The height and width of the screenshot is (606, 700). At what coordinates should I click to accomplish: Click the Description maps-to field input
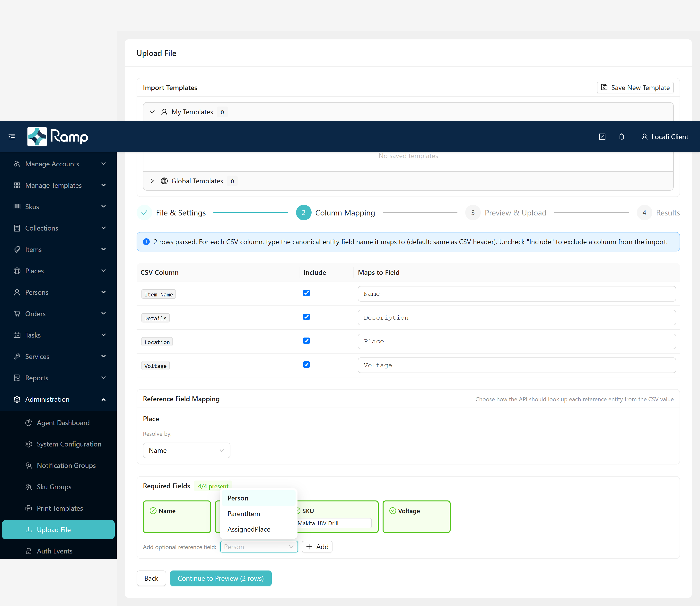coord(516,318)
